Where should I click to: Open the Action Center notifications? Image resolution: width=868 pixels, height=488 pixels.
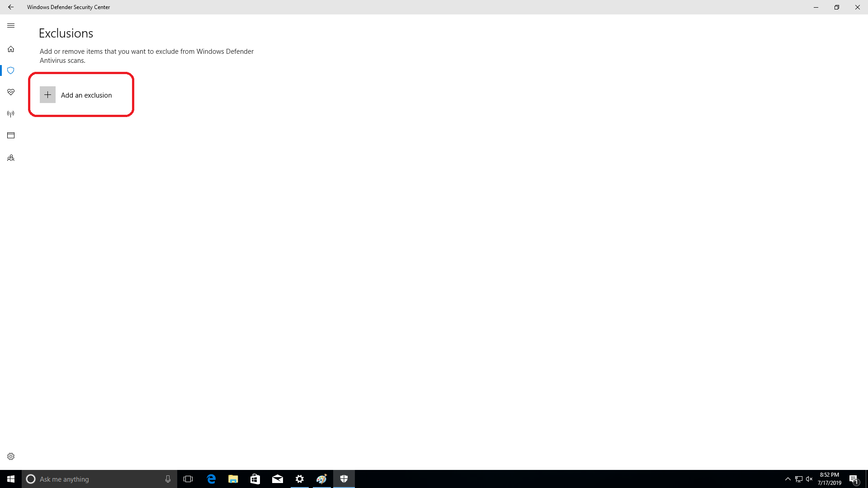pyautogui.click(x=854, y=479)
